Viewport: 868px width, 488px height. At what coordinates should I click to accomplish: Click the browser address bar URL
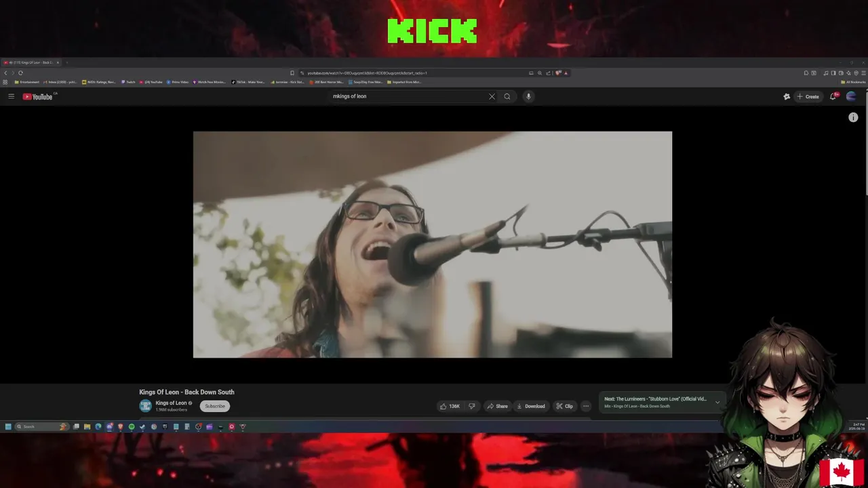pyautogui.click(x=367, y=73)
